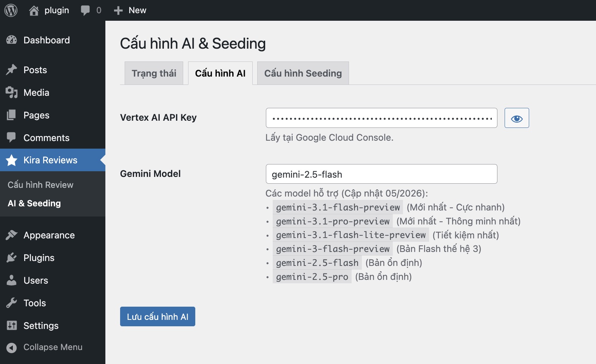Viewport: 596px width, 364px height.
Task: Click the WordPress logo icon
Action: tap(11, 10)
